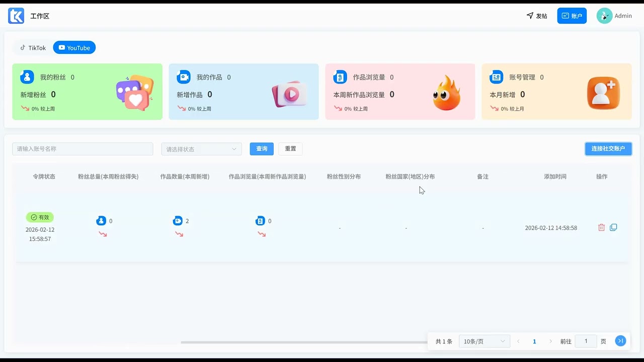Click the next page arrow

[x=550, y=341]
